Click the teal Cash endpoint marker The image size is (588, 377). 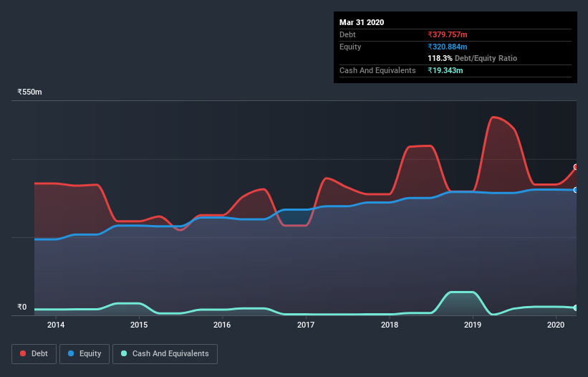tap(576, 307)
